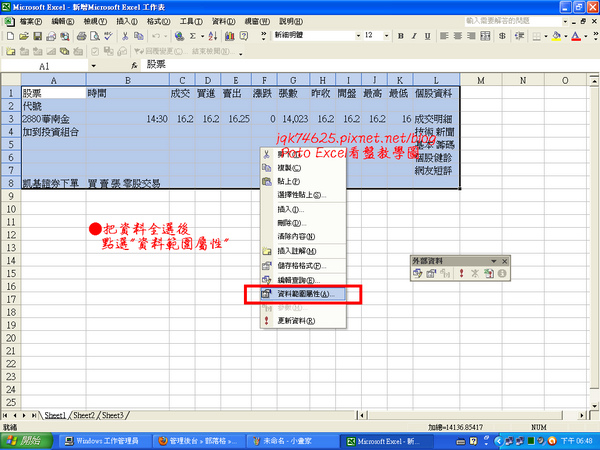This screenshot has height=450, width=600.
Task: Expand the font color dropdown arrow
Action: pyautogui.click(x=586, y=36)
